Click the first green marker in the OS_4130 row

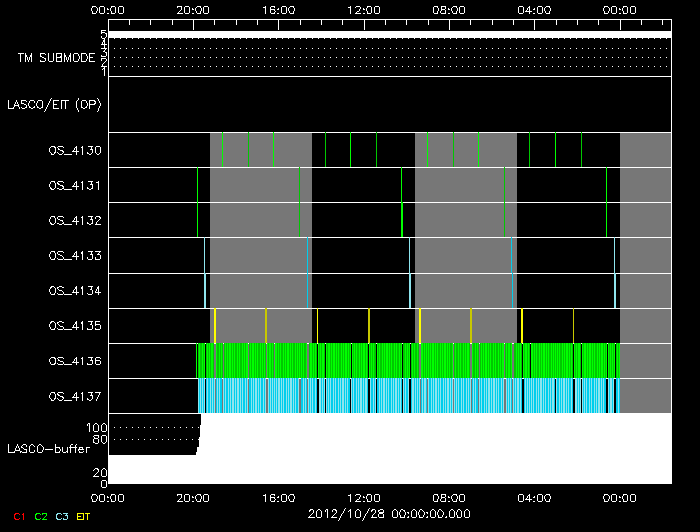222,150
